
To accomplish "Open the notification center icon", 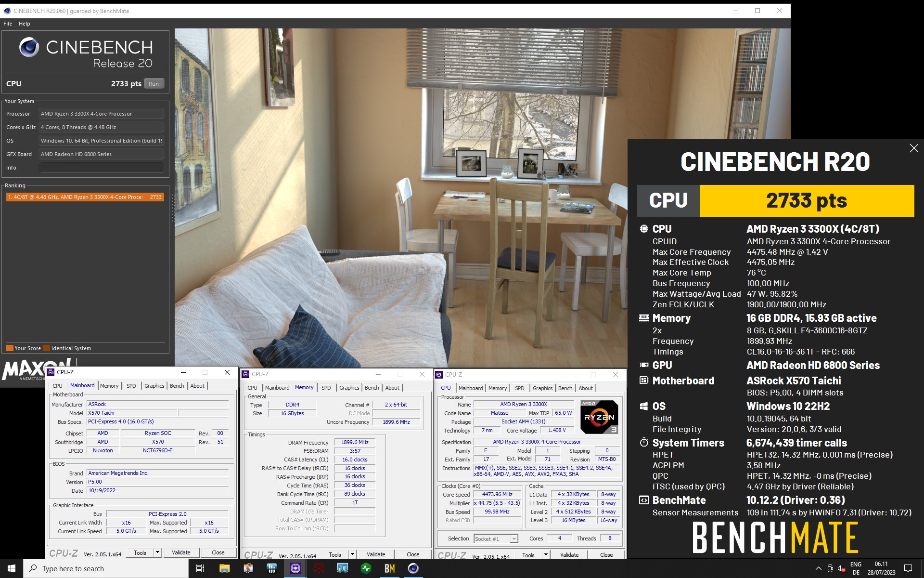I will [908, 568].
